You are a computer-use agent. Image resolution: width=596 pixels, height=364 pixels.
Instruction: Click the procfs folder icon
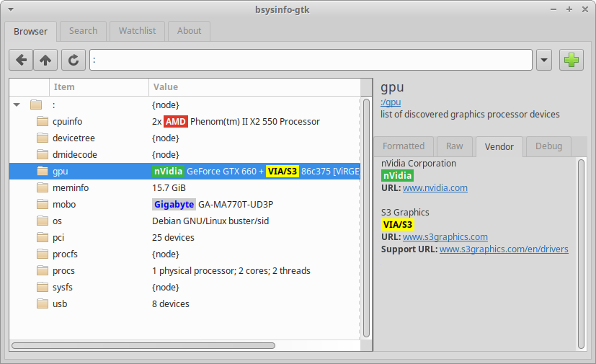[43, 254]
